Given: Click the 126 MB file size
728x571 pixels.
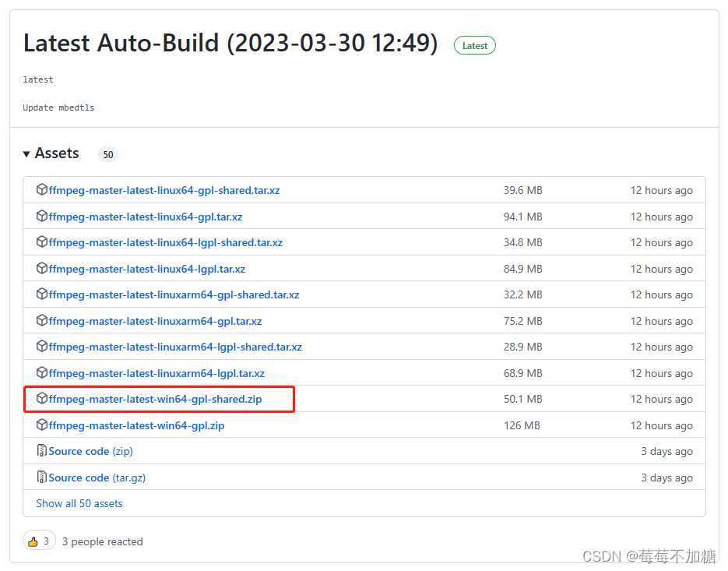Looking at the screenshot, I should click(x=522, y=425).
